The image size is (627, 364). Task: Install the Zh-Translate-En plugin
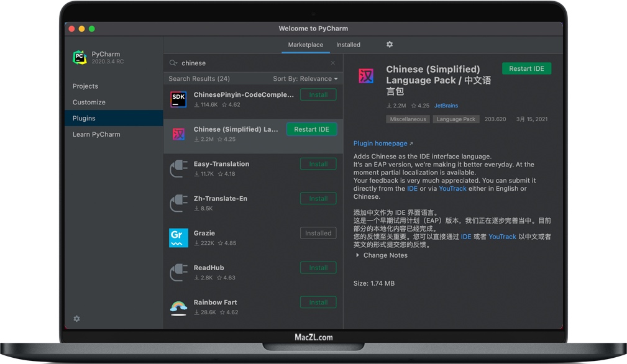318,199
